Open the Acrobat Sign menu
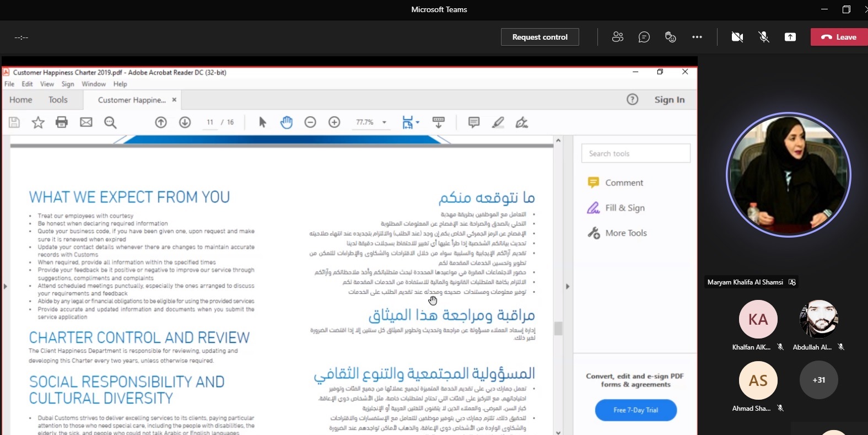Viewport: 868px width, 435px height. [68, 84]
